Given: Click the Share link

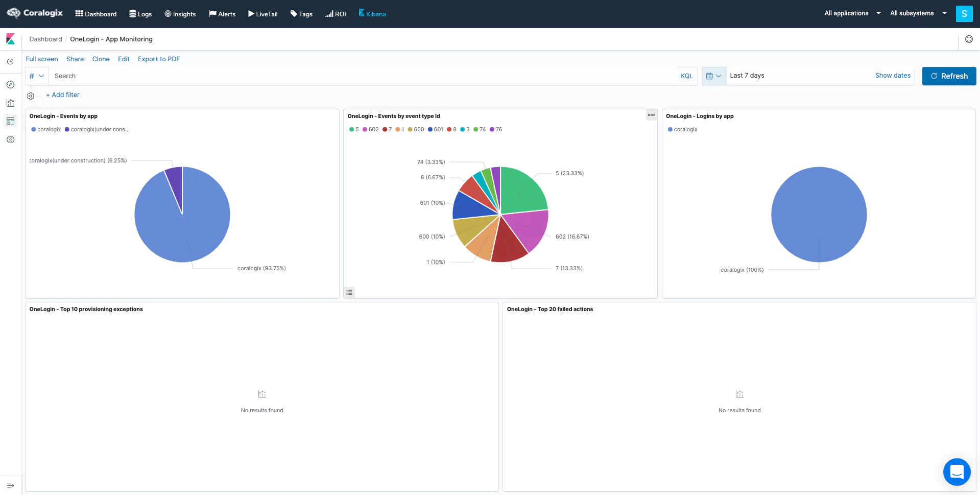Looking at the screenshot, I should tap(75, 59).
